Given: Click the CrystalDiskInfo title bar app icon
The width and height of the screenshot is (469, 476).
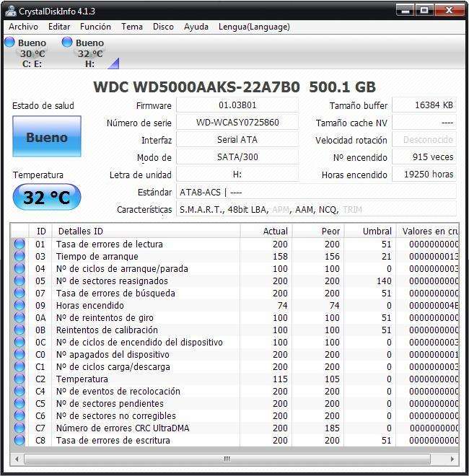Looking at the screenshot, I should (x=11, y=12).
